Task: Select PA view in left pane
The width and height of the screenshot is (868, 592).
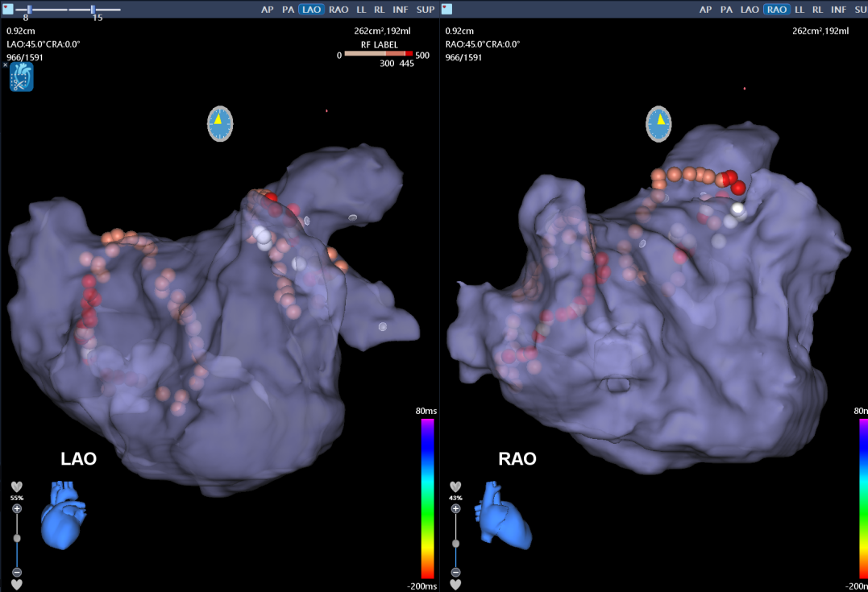Action: [x=288, y=10]
